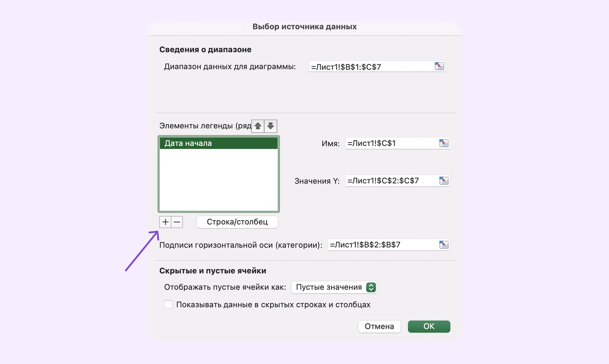
Task: Open the Пустые значения dropdown
Action: (x=334, y=287)
